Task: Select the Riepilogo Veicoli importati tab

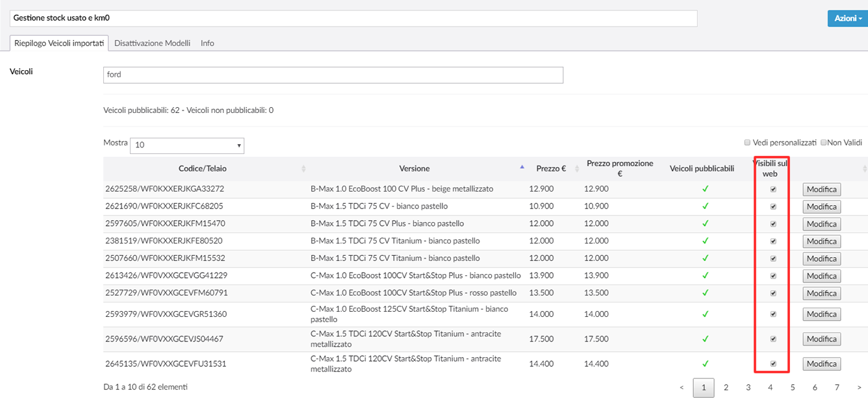Action: [59, 43]
